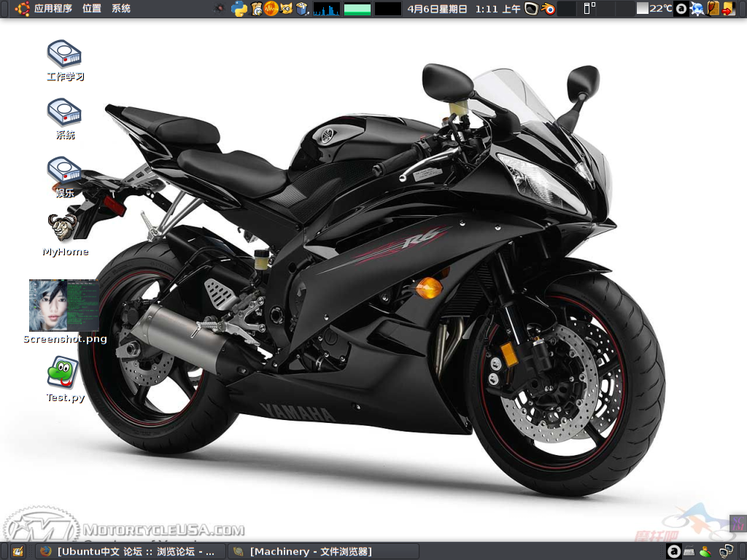Open the 应用程序 (Applications) menu
Screen dimensions: 747x560
[x=53, y=9]
